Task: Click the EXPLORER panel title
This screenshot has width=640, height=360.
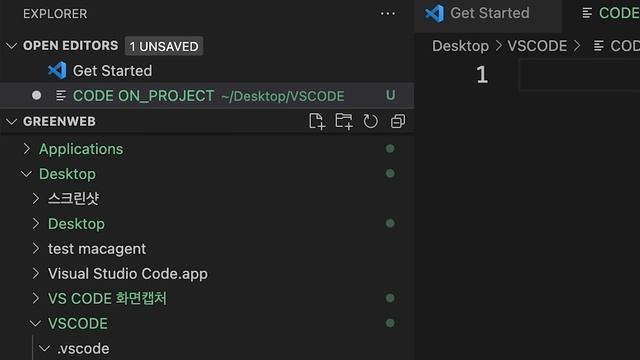Action: [x=55, y=14]
